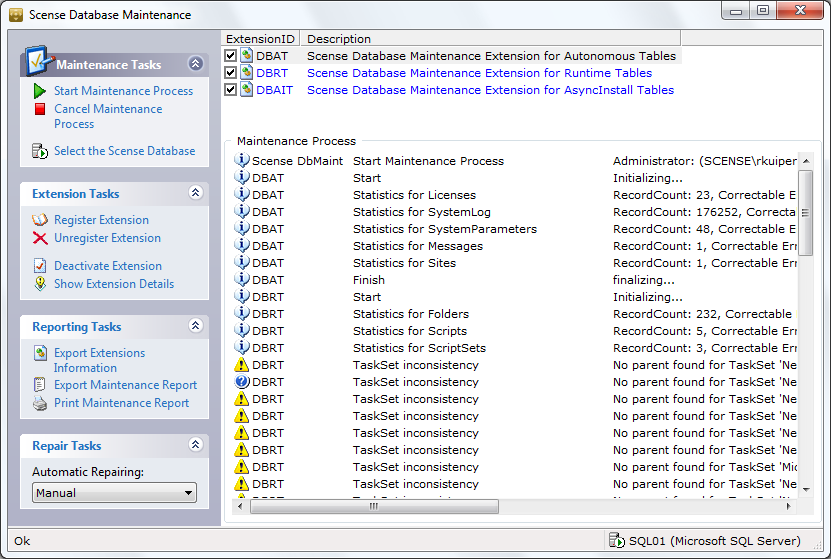This screenshot has height=559, width=831.
Task: Select 'Statistics for Scripts' row text
Action: [x=410, y=331]
